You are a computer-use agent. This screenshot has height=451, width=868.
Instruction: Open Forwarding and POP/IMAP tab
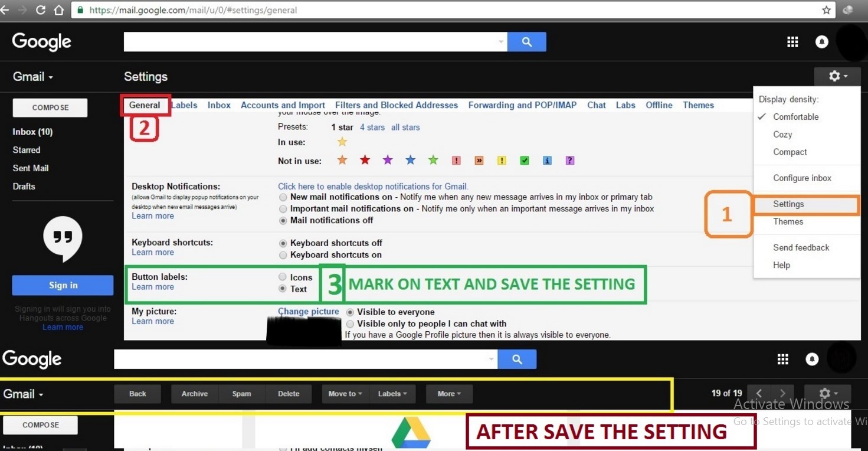point(522,105)
